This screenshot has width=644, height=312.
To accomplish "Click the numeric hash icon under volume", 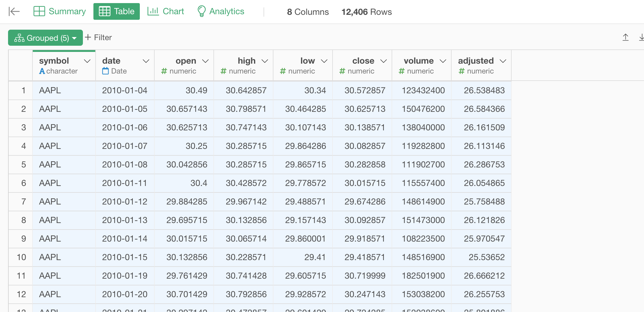I will [401, 71].
